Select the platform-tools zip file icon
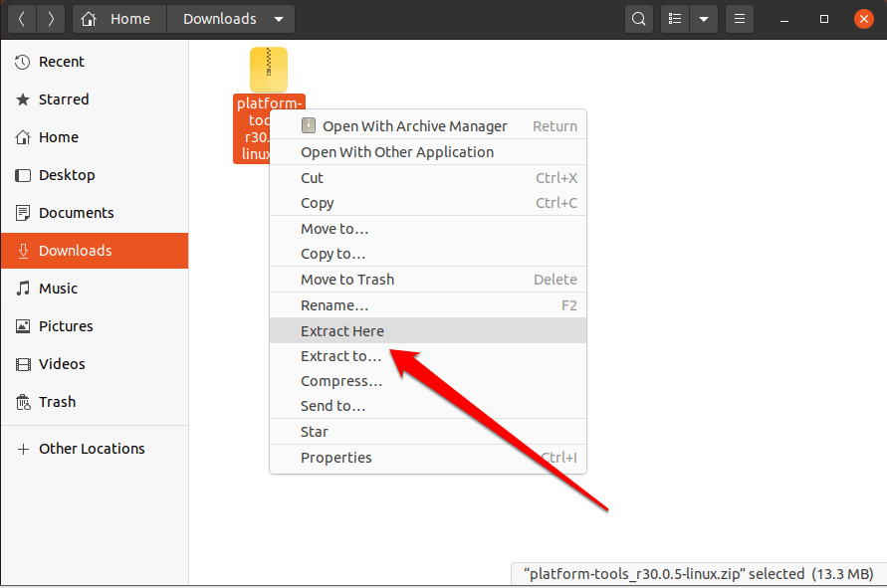This screenshot has height=588, width=887. click(x=269, y=70)
